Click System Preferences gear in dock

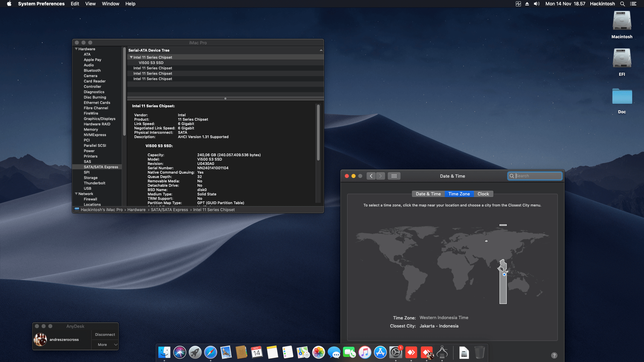pos(396,352)
